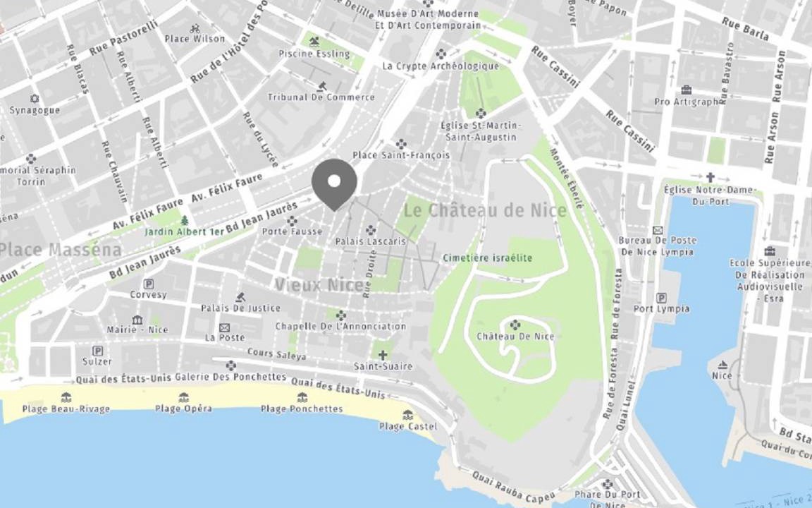Click the Plage Castel beach icon
This screenshot has width=812, height=508.
(x=407, y=415)
